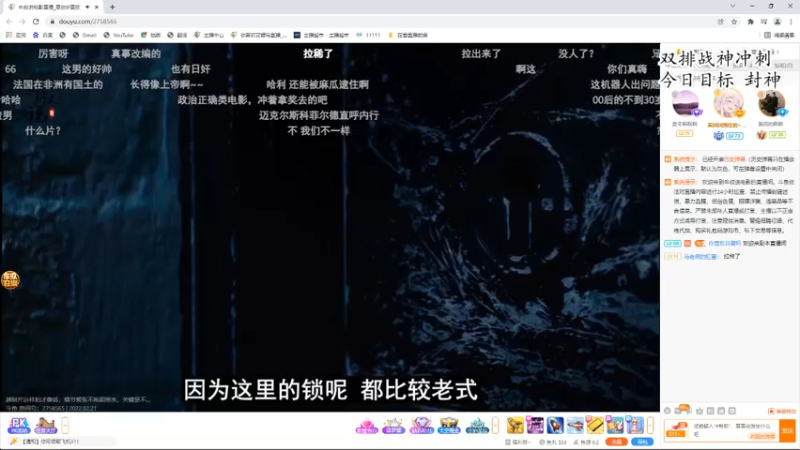Open the YouTube bookmark

tap(118, 35)
